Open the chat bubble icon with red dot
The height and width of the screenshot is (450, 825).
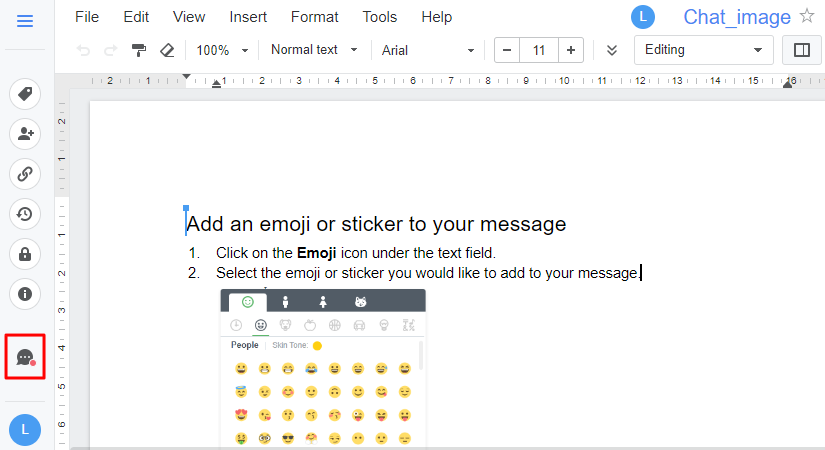[26, 358]
